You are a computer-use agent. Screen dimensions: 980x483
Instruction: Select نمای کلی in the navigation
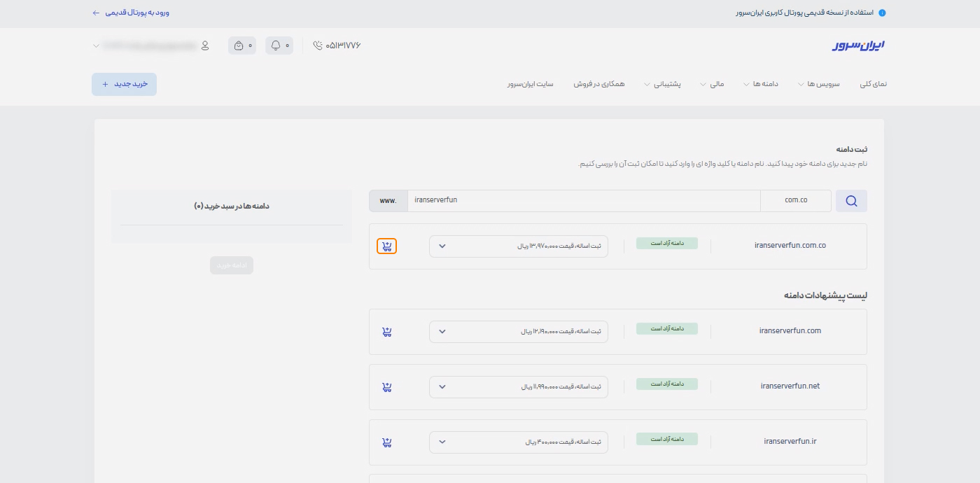pos(873,84)
